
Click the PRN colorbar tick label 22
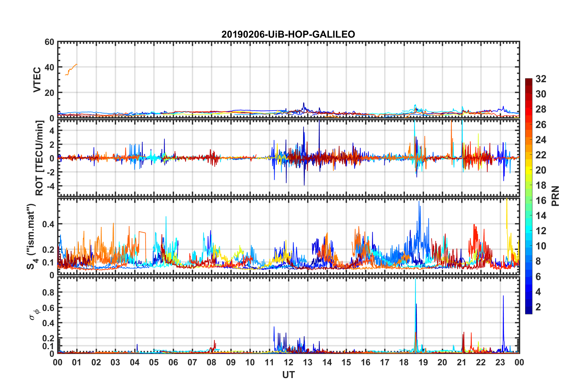point(541,155)
